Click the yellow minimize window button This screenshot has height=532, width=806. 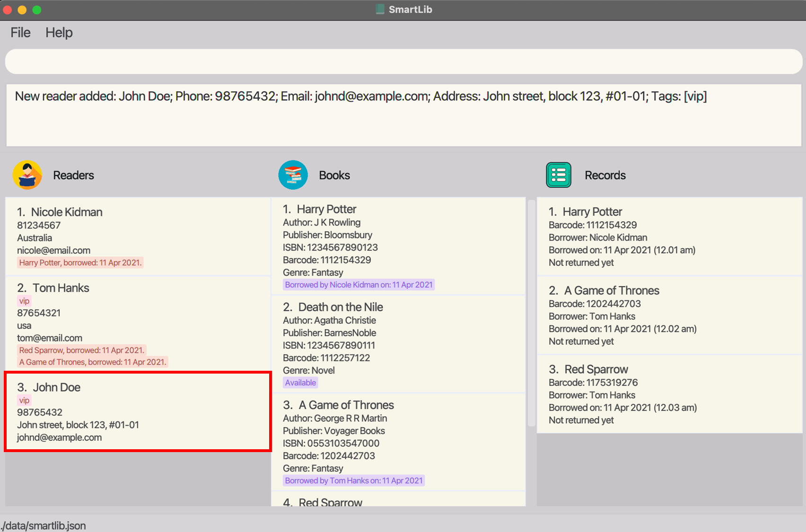[x=22, y=10]
